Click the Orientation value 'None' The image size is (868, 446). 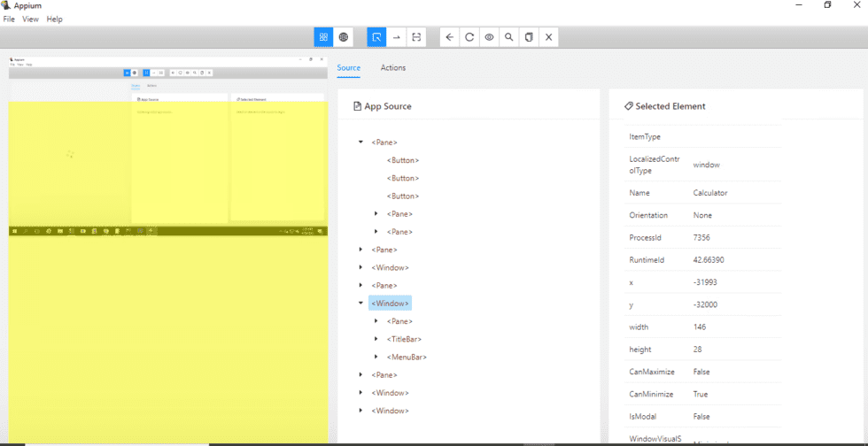pos(702,215)
